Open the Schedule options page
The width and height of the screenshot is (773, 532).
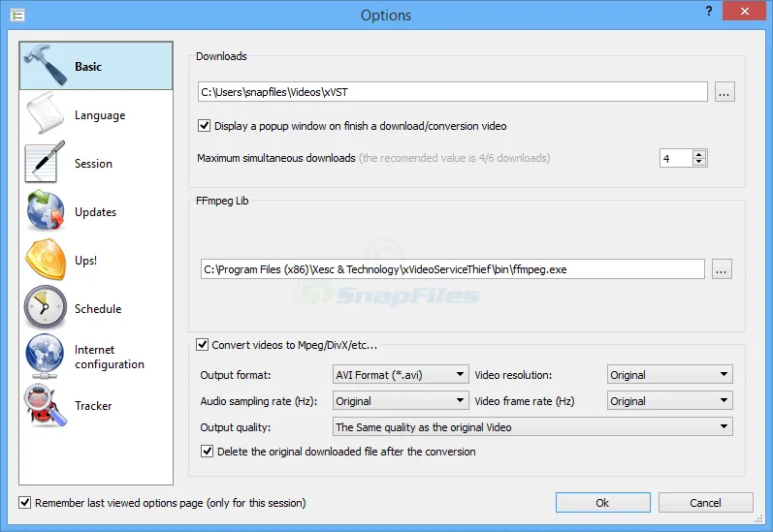click(98, 309)
